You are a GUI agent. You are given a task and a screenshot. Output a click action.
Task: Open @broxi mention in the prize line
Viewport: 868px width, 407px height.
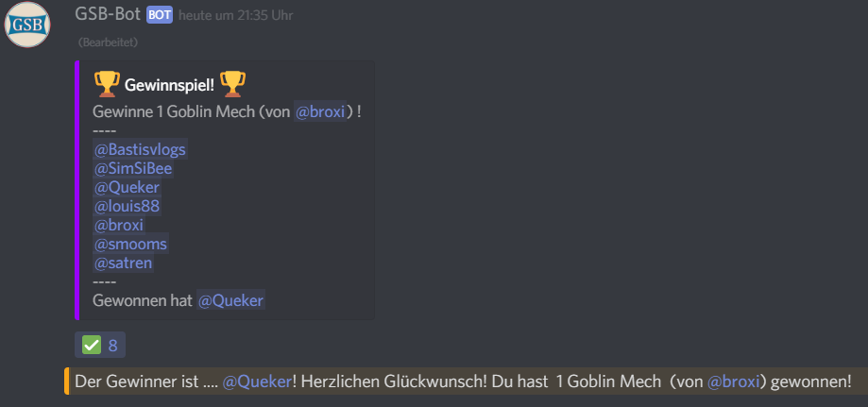click(320, 112)
